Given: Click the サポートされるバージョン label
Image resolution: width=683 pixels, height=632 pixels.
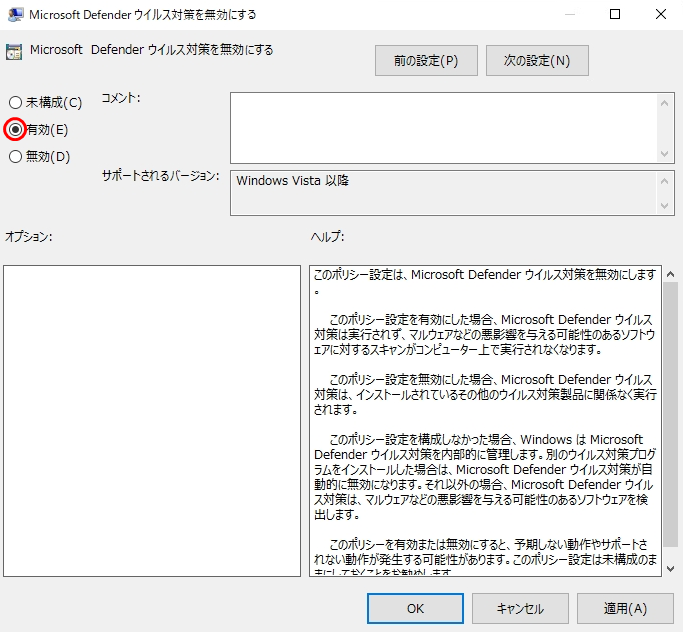Looking at the screenshot, I should coord(160,176).
